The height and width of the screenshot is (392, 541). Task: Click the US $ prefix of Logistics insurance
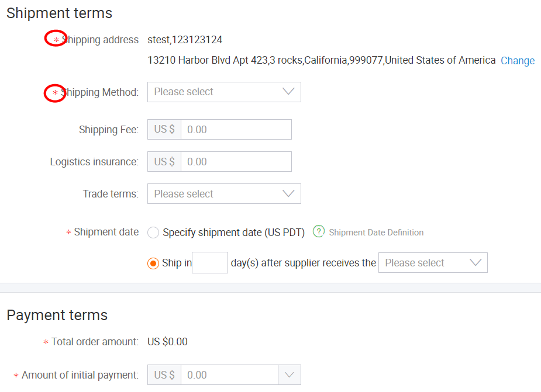tap(164, 162)
